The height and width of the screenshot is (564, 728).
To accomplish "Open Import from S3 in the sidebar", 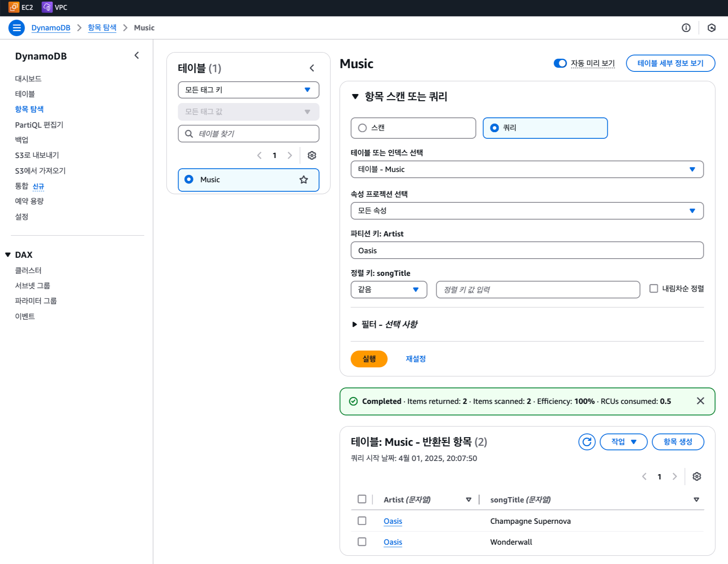I will tap(40, 171).
